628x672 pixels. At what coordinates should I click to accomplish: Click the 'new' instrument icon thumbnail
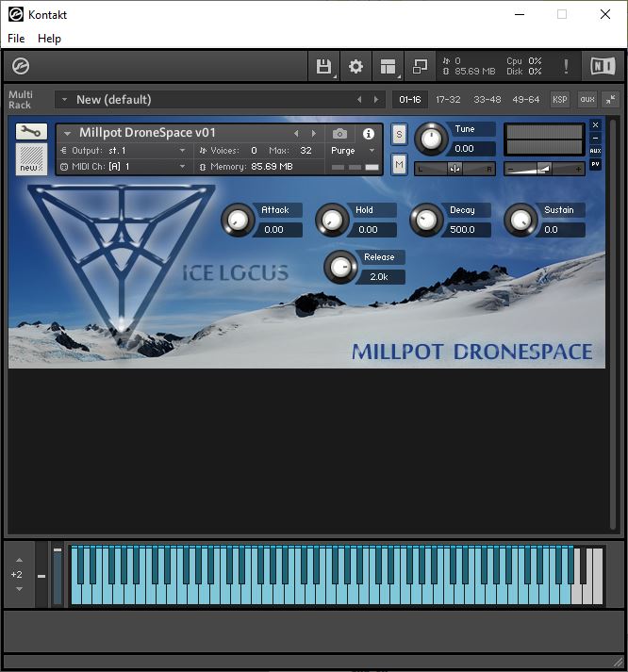pyautogui.click(x=31, y=158)
